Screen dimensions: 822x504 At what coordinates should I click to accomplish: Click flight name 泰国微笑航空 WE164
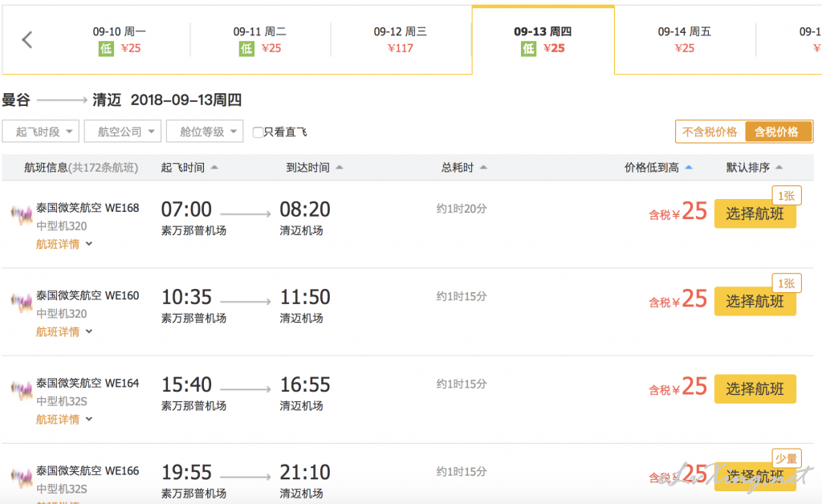(x=87, y=383)
